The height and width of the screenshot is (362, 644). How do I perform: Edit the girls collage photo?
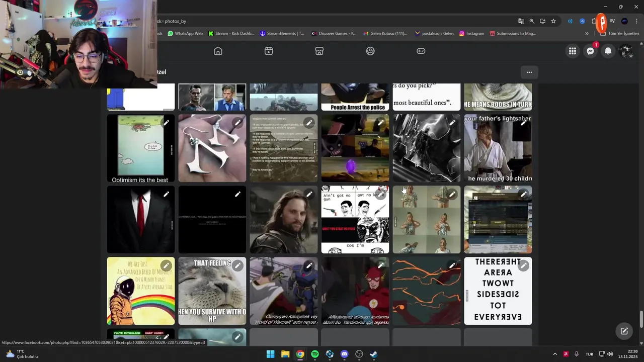click(x=452, y=194)
